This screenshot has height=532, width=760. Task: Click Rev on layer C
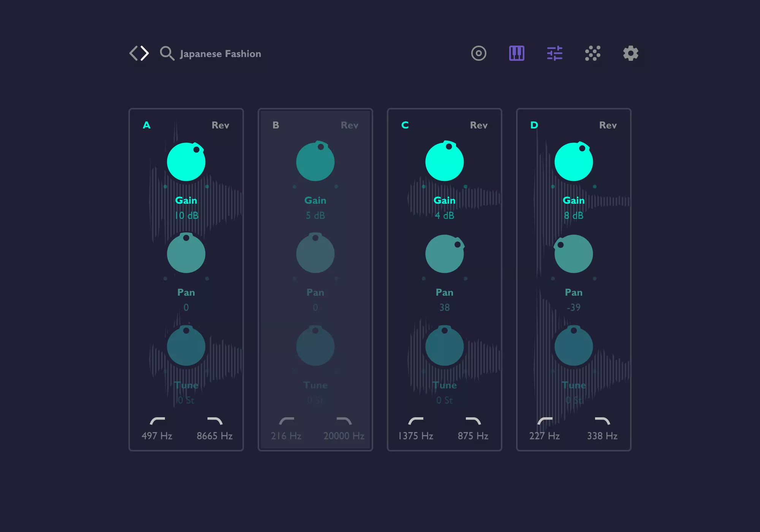tap(478, 125)
